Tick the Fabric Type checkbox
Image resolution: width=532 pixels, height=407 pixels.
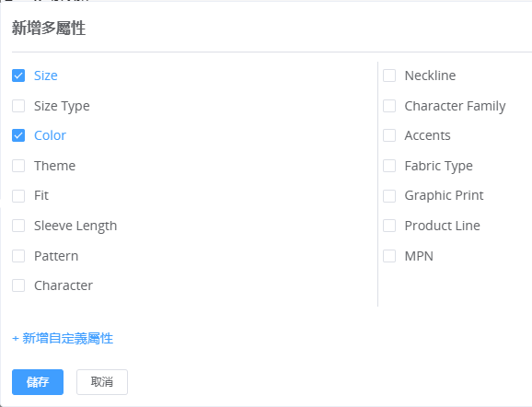(389, 166)
